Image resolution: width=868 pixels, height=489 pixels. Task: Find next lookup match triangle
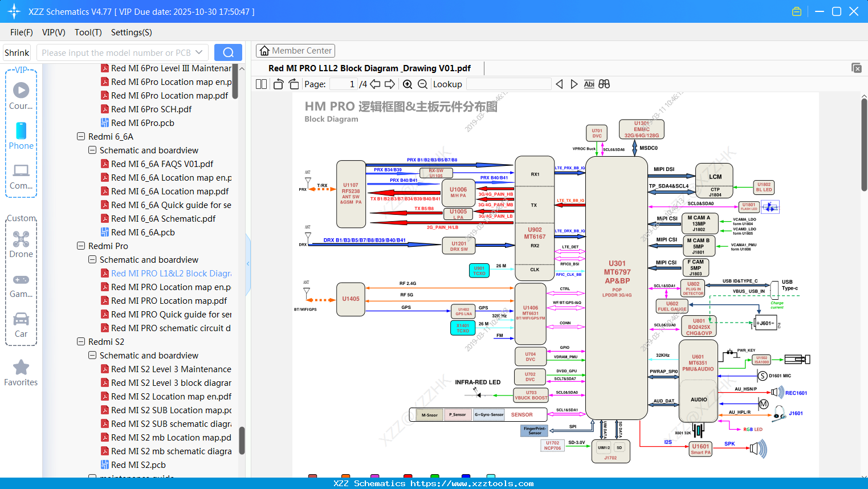tap(574, 84)
